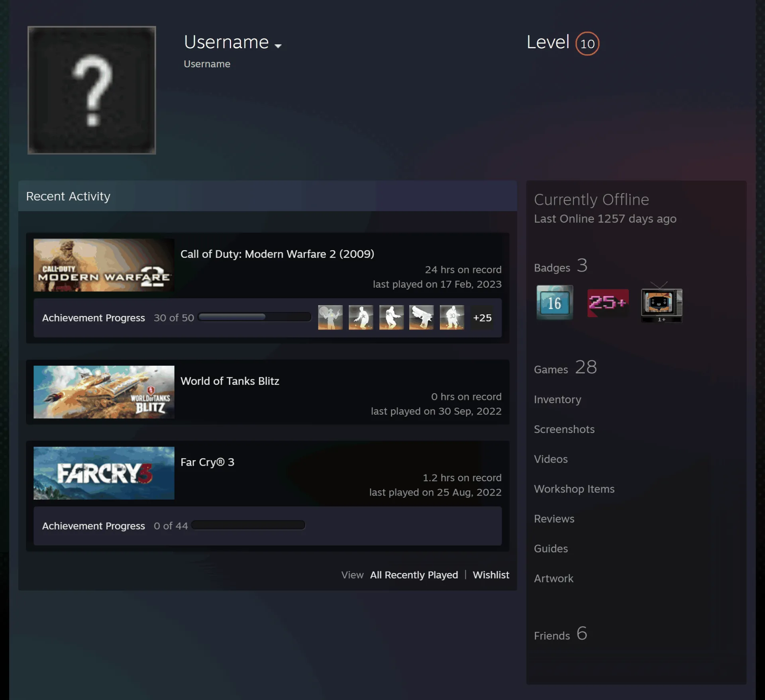Open the blue 16 years of service badge
765x700 pixels.
click(555, 302)
